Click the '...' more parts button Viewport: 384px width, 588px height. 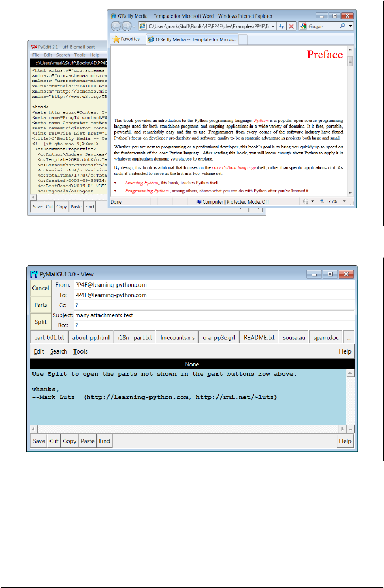349,338
